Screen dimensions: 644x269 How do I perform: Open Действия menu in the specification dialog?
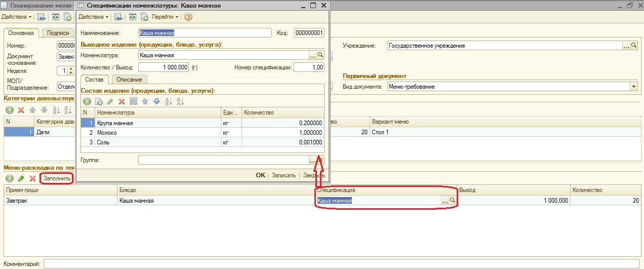[93, 17]
